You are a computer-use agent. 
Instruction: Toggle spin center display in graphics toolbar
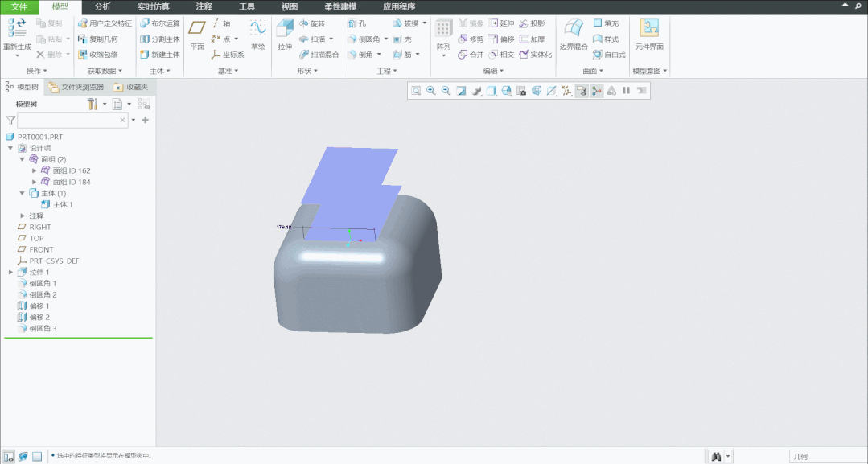(596, 91)
